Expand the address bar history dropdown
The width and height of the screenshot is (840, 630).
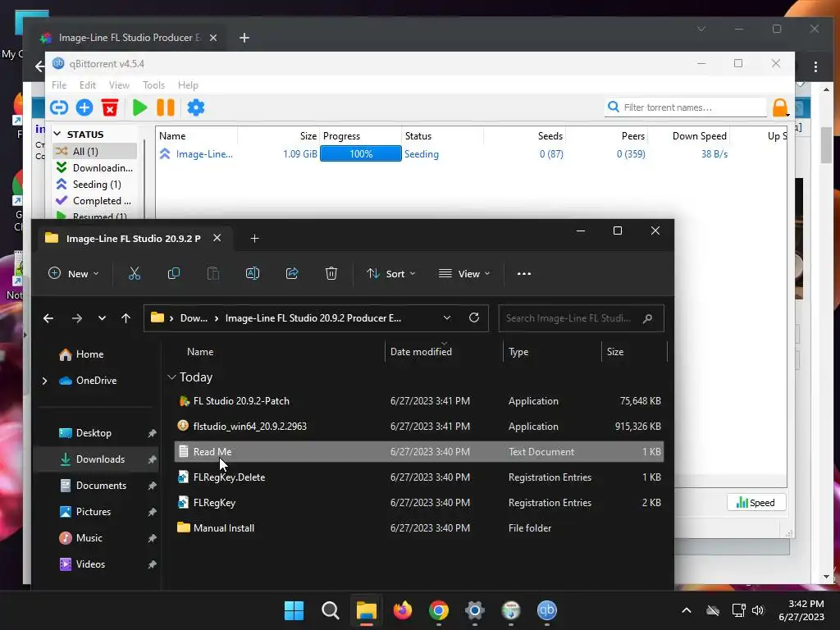point(447,318)
